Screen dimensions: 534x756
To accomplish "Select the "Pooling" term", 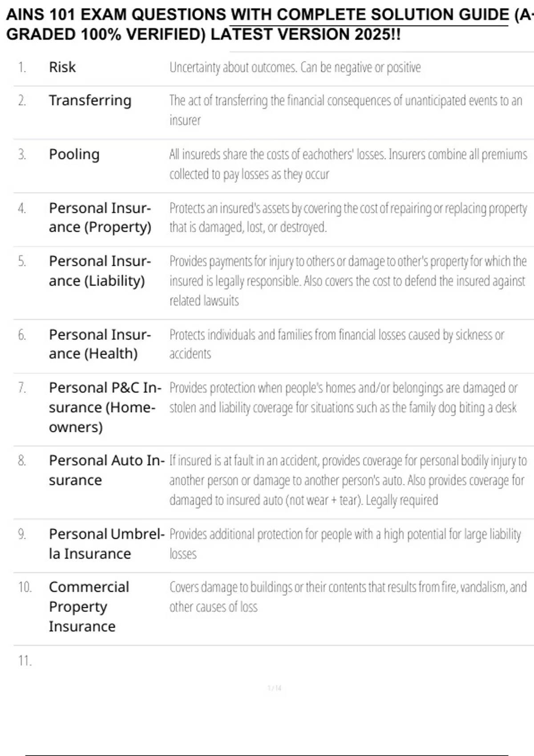I will [74, 155].
